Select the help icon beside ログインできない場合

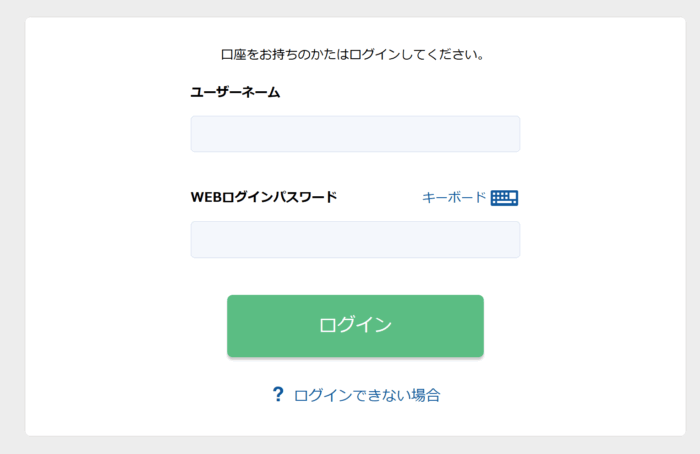click(278, 395)
